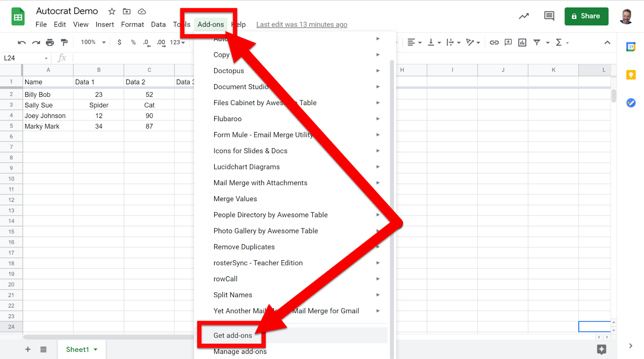
Task: Select Get add-ons menu entry
Action: click(x=291, y=335)
